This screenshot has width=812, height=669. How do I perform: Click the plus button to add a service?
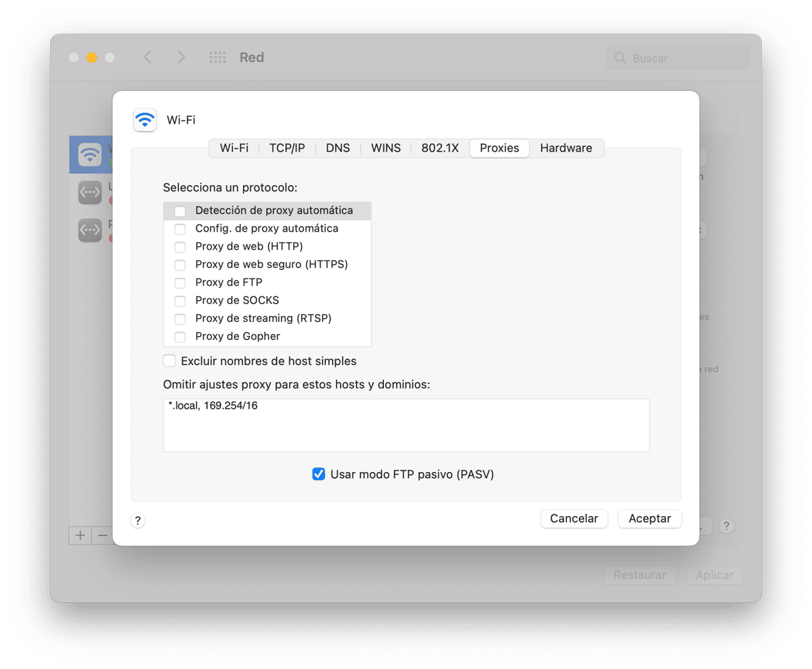80,535
